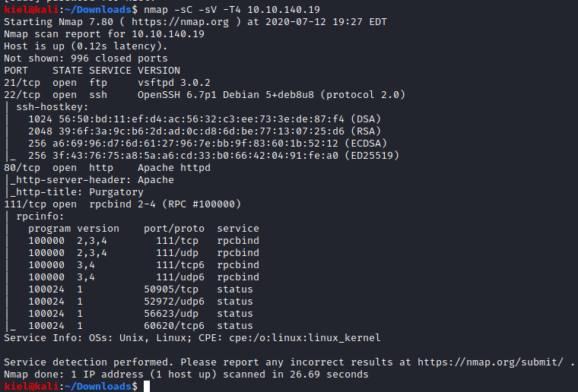
Task: Click the 22/tcp OpenSSH 6.7p1 line
Action: pos(204,95)
